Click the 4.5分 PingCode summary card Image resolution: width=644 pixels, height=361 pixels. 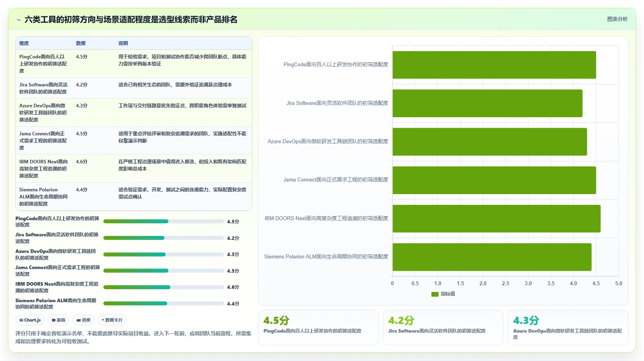[x=318, y=327]
